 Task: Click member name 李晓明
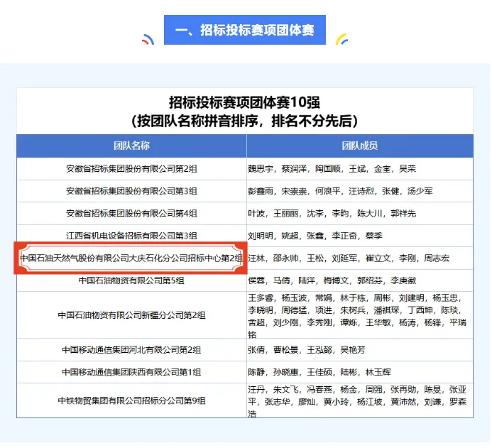261,310
